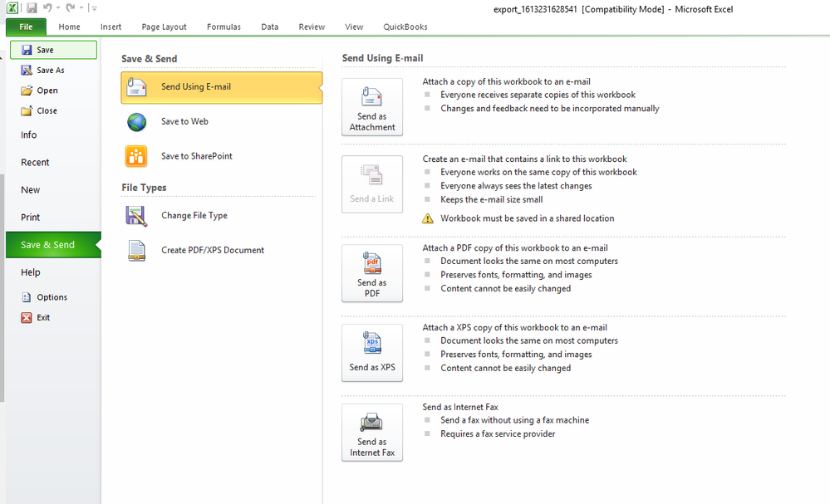Click the Close label in backstage menu
This screenshot has height=504, width=830.
47,111
